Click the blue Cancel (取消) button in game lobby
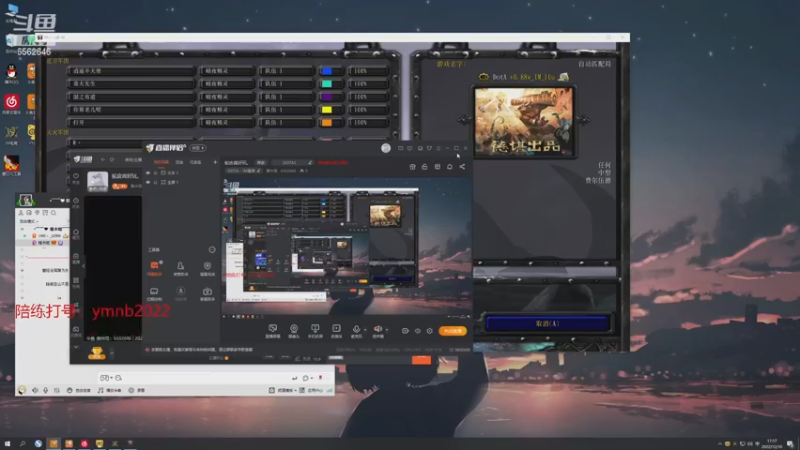The image size is (800, 450). [547, 323]
